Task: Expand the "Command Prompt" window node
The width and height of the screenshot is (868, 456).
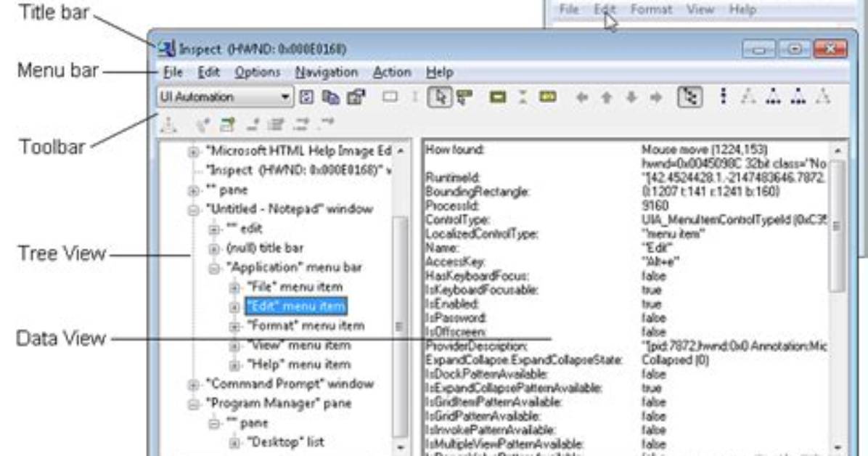Action: tap(193, 385)
